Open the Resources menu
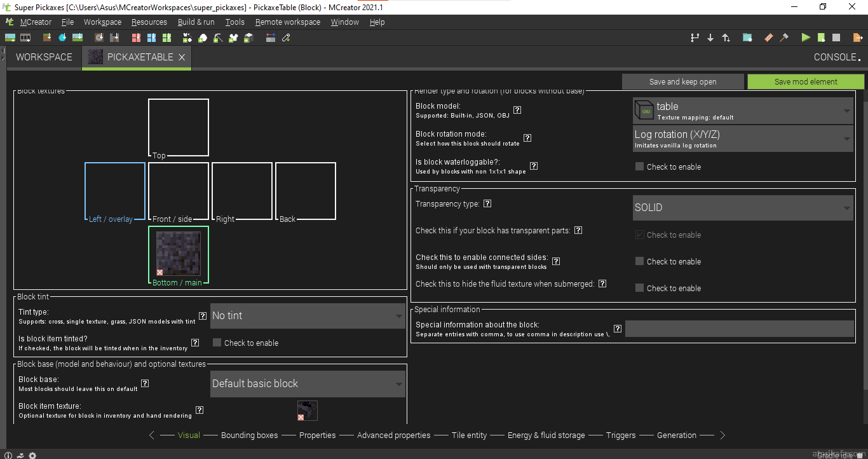Image resolution: width=868 pixels, height=459 pixels. click(149, 22)
